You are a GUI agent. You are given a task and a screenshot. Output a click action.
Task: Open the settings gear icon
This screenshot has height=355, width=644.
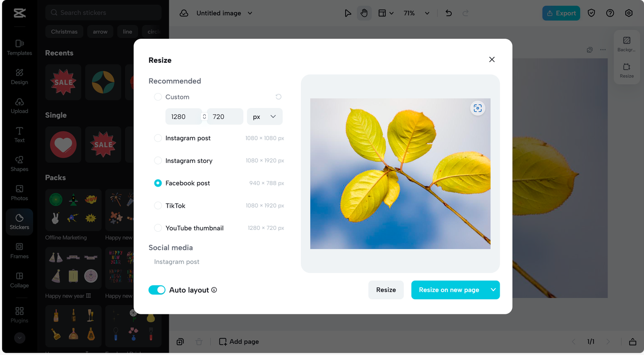click(629, 13)
